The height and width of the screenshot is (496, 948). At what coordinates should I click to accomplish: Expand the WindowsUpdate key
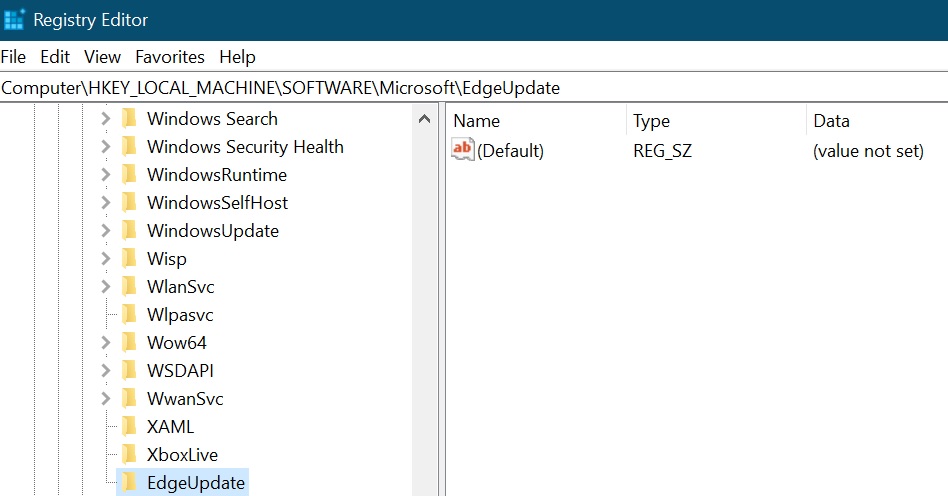(x=106, y=230)
